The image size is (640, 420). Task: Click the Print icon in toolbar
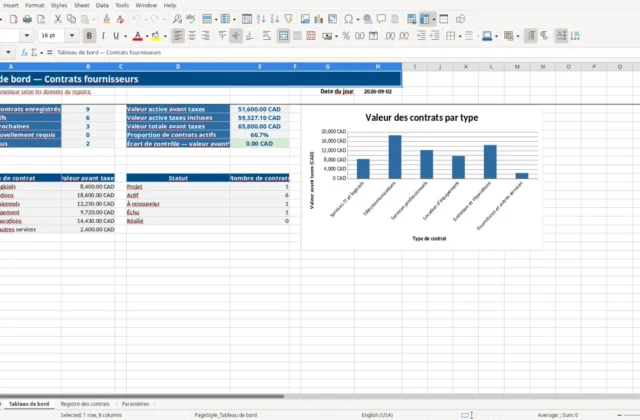pyautogui.click(x=27, y=19)
